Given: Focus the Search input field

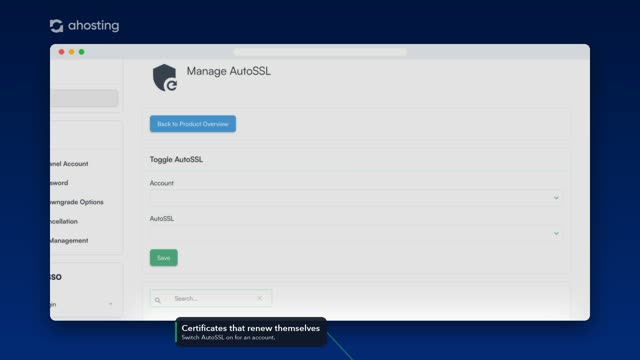Looking at the screenshot, I should 211,298.
